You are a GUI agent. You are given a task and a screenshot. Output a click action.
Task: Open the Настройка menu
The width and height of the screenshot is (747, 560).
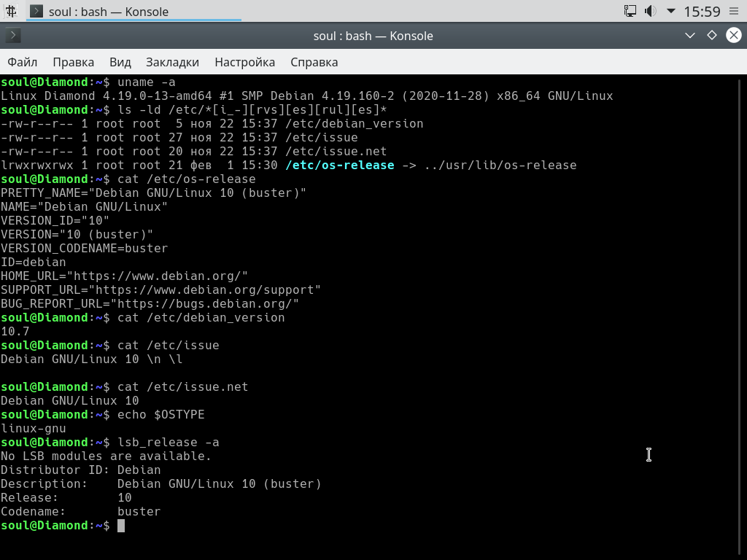(245, 63)
